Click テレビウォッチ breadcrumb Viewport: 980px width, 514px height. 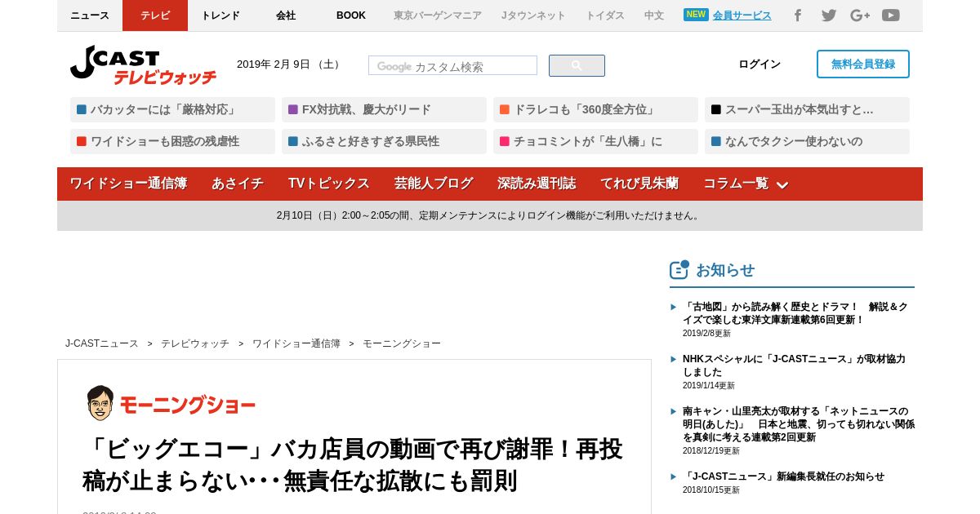pos(195,343)
